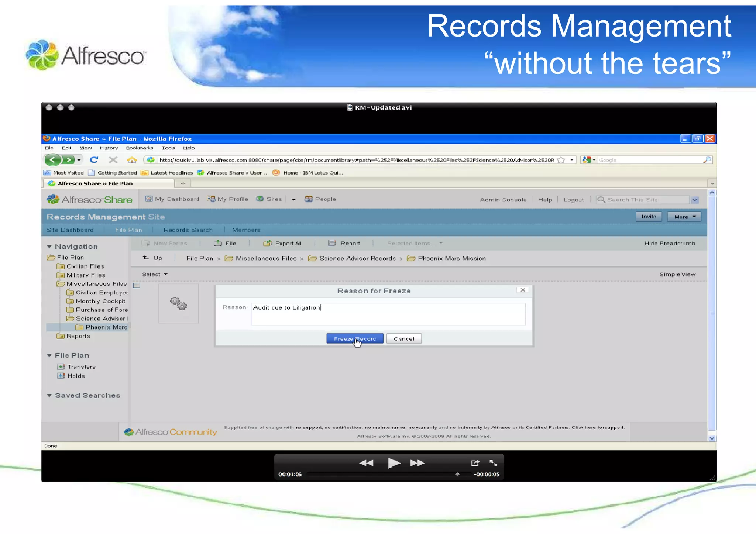This screenshot has height=534, width=756.
Task: Select the Civilian Files folder in the tree
Action: [x=85, y=266]
